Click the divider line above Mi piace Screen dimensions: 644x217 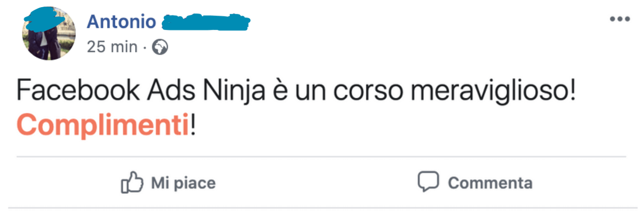coord(321,157)
